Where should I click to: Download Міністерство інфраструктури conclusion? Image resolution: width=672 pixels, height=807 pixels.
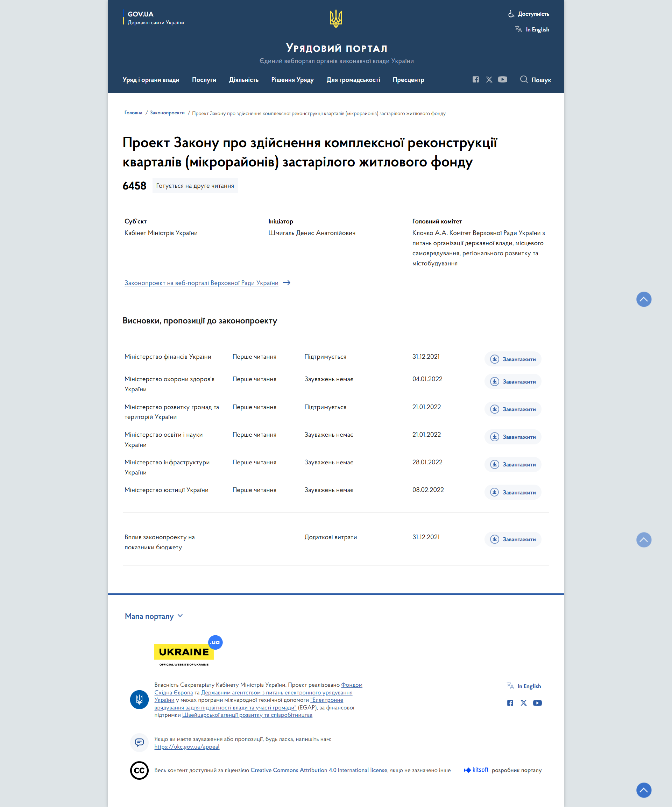(x=513, y=465)
